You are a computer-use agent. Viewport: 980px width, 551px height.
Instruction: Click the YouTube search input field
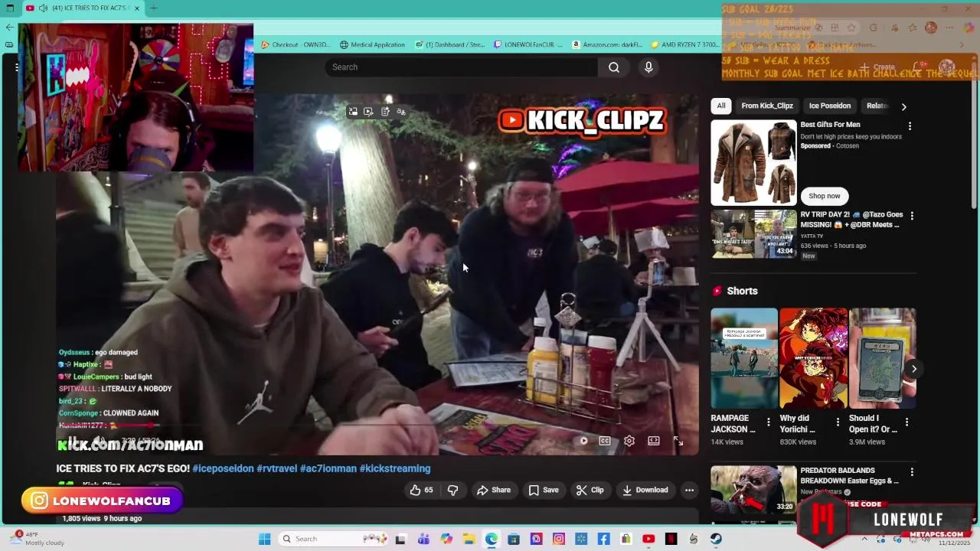pyautogui.click(x=462, y=67)
